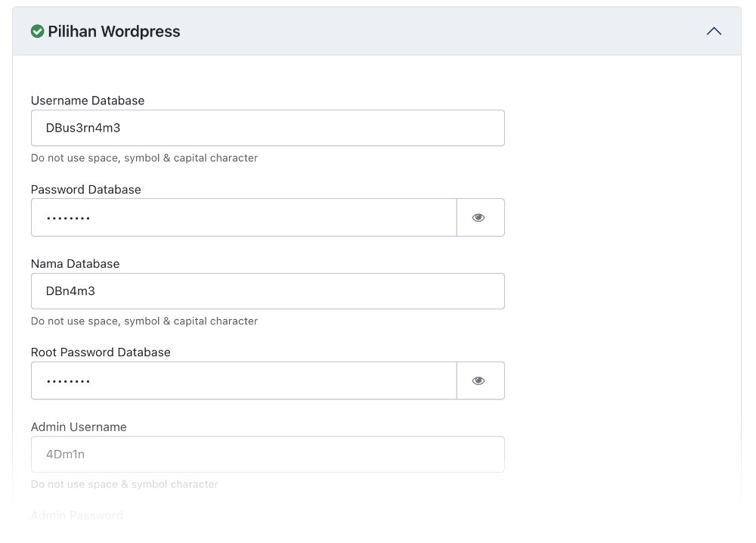The image size is (756, 543).
Task: Select the masked dots in Root Password Database
Action: [68, 380]
